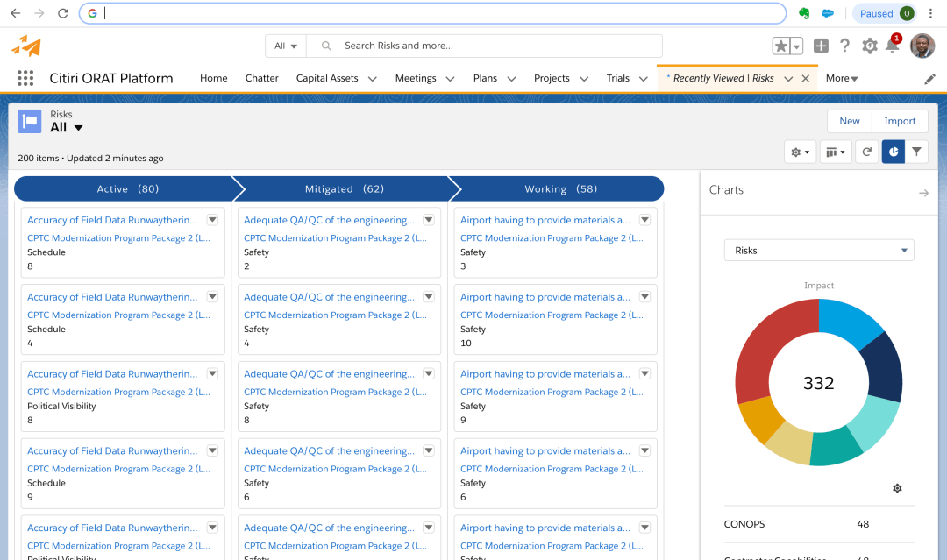The width and height of the screenshot is (947, 560).
Task: Click the browser address bar
Action: 432,13
